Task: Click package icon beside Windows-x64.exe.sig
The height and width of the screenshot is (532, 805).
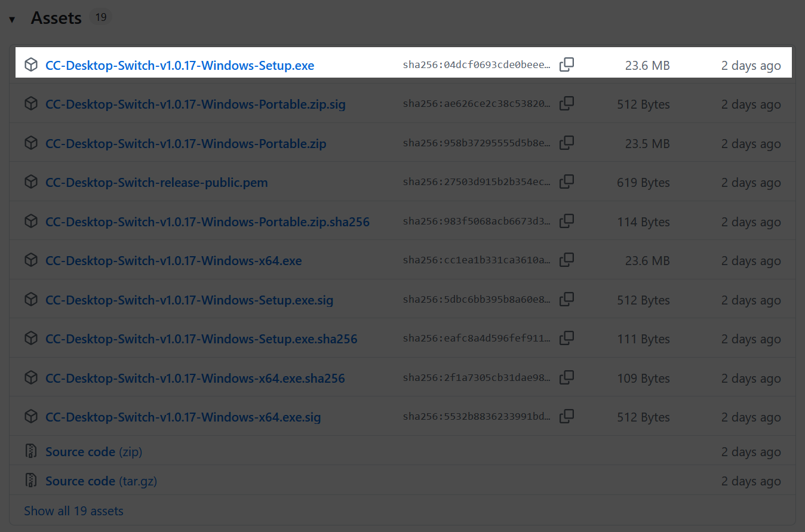Action: (31, 417)
